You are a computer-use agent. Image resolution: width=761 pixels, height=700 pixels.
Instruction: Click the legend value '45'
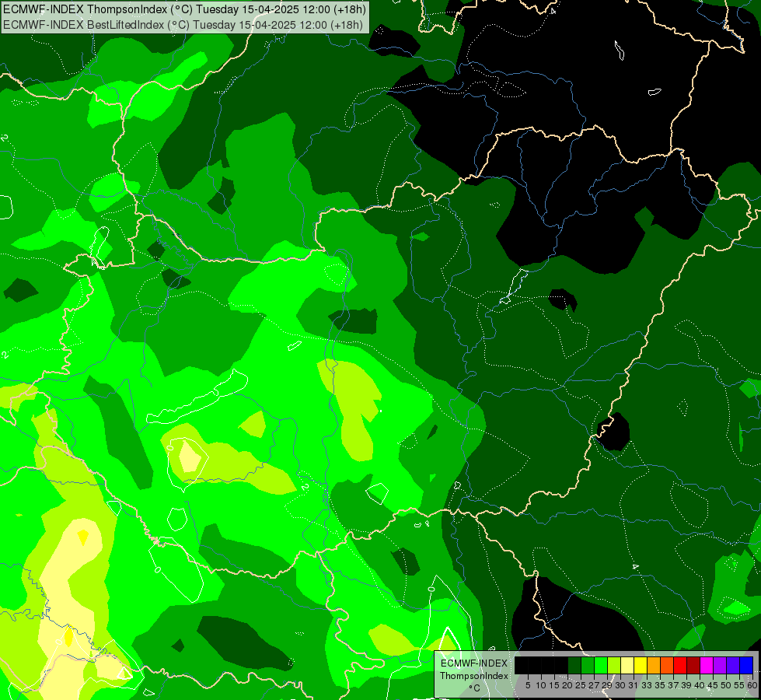click(x=713, y=685)
